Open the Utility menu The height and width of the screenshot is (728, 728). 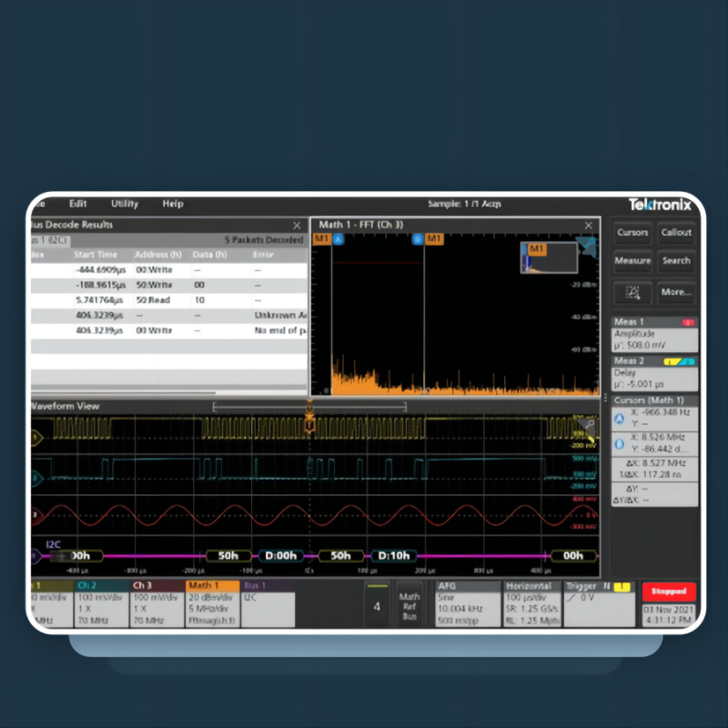tap(125, 204)
